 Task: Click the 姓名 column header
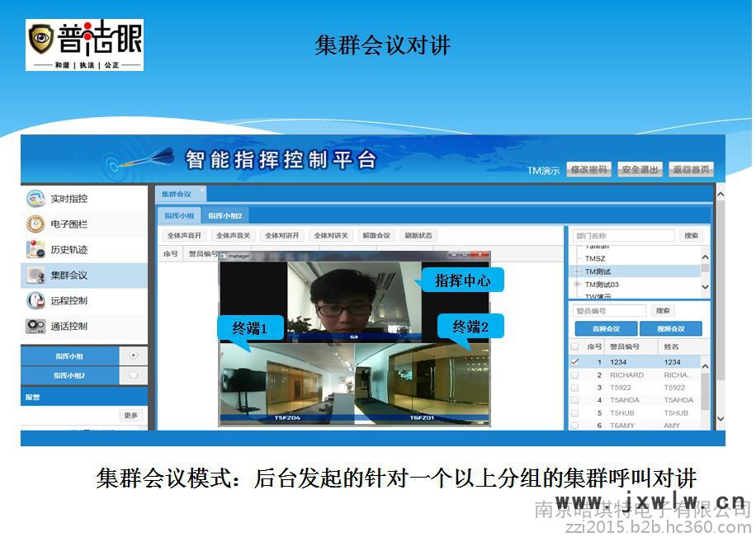tap(671, 346)
